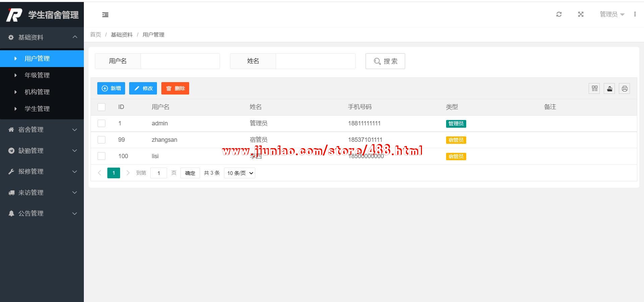Go to previous page arrow
The height and width of the screenshot is (302, 644).
tap(100, 173)
